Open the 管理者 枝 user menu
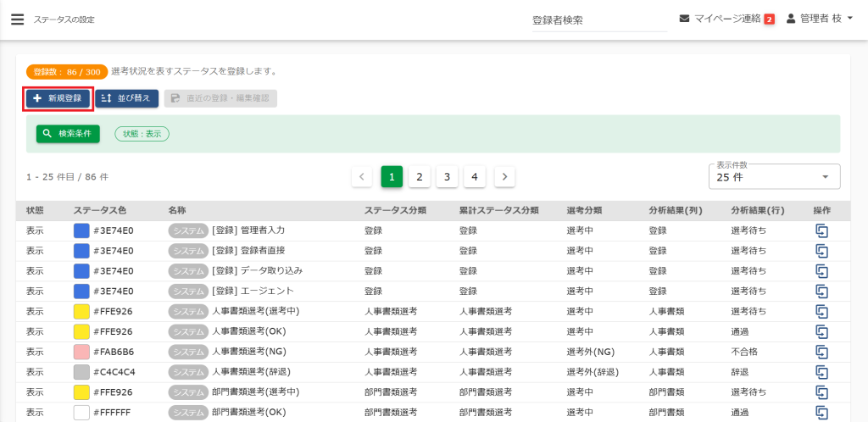The image size is (868, 422). coord(819,19)
